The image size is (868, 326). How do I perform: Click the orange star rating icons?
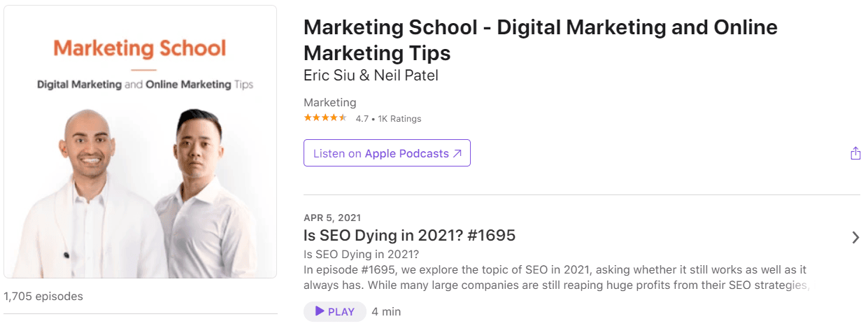pyautogui.click(x=325, y=118)
